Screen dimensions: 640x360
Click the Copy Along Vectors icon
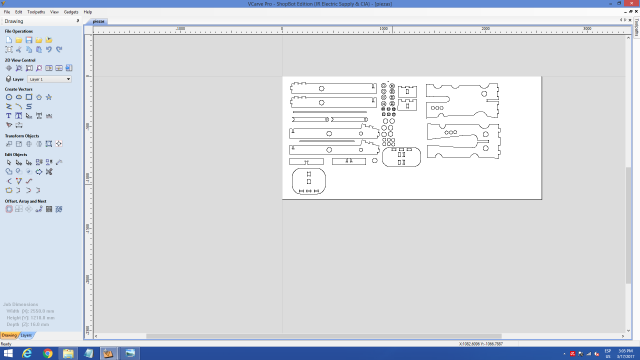pyautogui.click(x=39, y=209)
